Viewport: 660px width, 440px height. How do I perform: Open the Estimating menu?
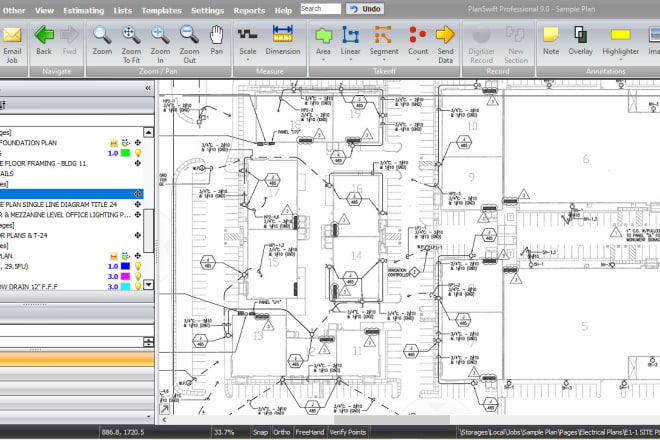click(x=83, y=11)
